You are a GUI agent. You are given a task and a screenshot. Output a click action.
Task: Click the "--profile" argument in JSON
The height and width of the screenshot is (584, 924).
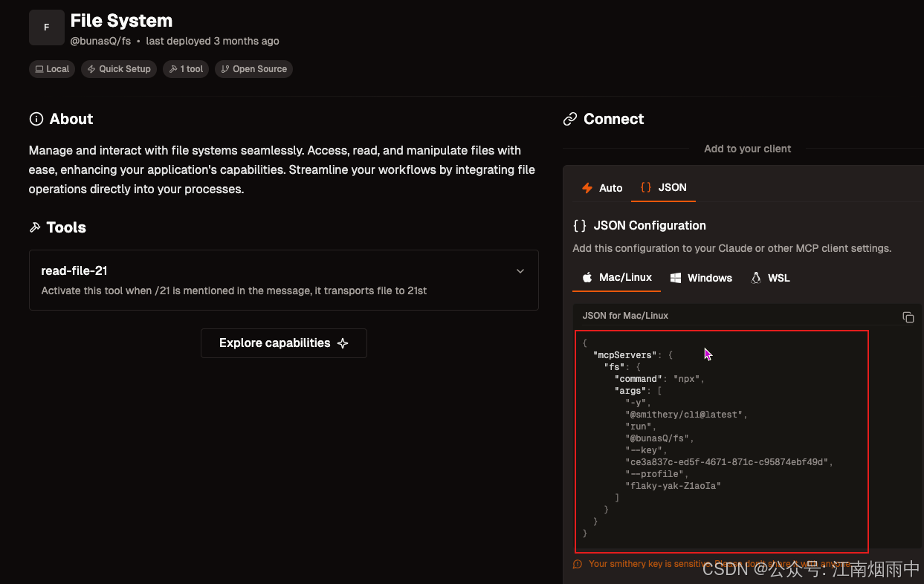click(655, 474)
